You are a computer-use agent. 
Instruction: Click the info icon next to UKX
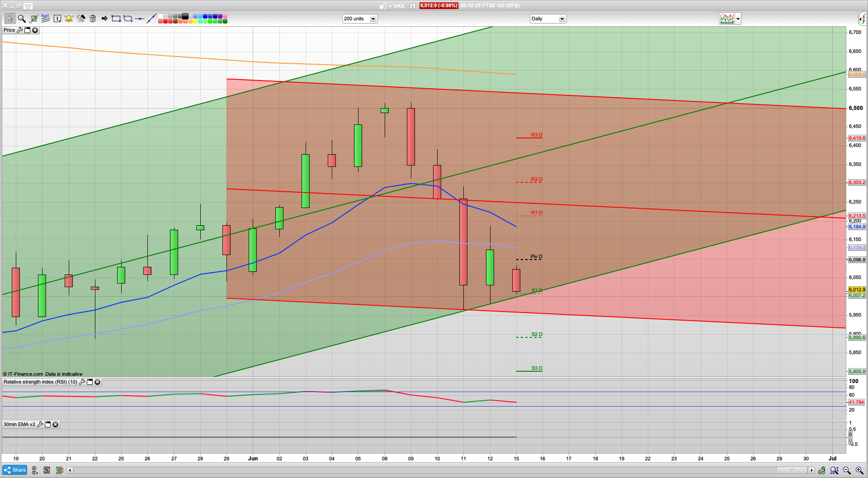tap(413, 6)
